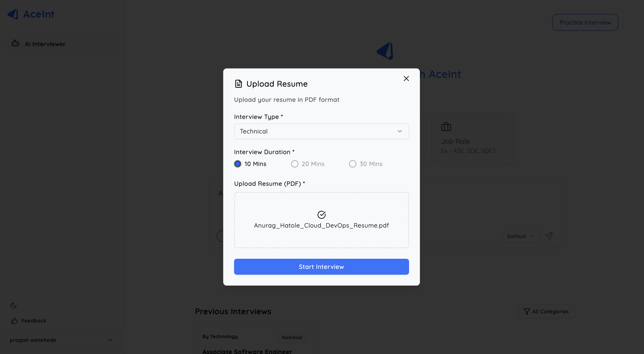This screenshot has height=354, width=644.
Task: Close the Upload Resume dialog
Action: 406,78
